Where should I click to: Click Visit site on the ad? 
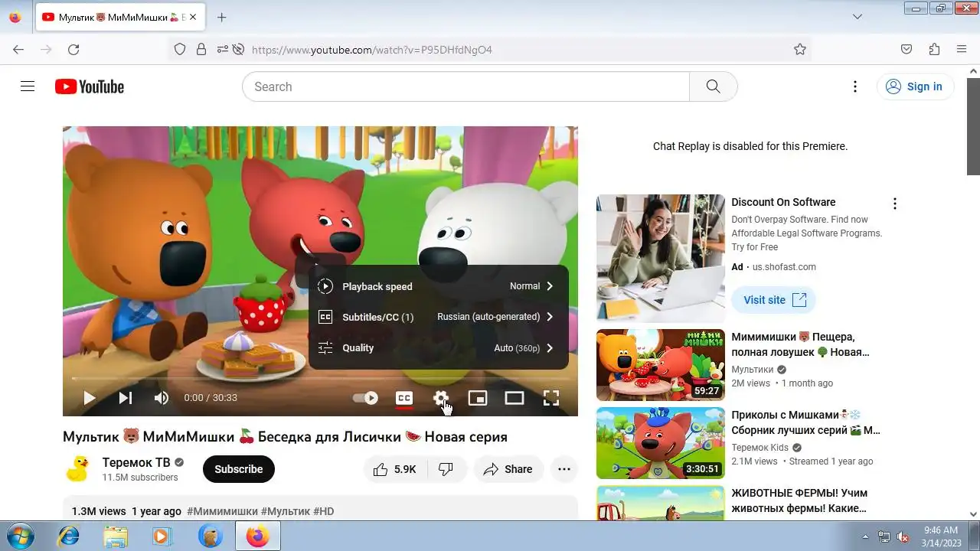774,300
